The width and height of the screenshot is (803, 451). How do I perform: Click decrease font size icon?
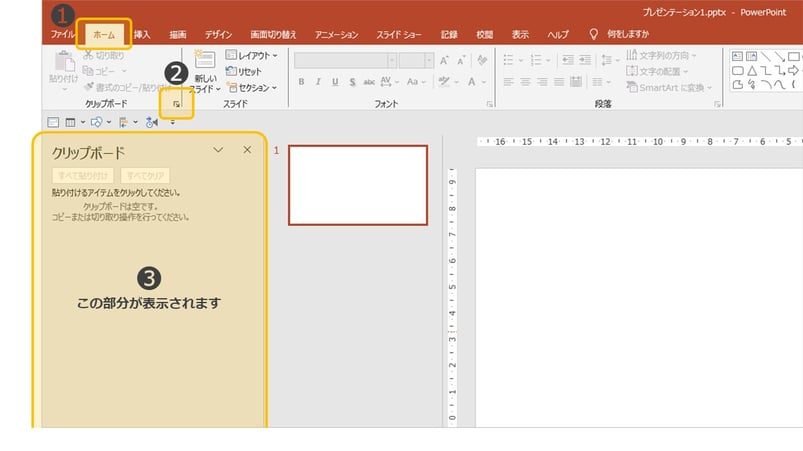[x=461, y=60]
